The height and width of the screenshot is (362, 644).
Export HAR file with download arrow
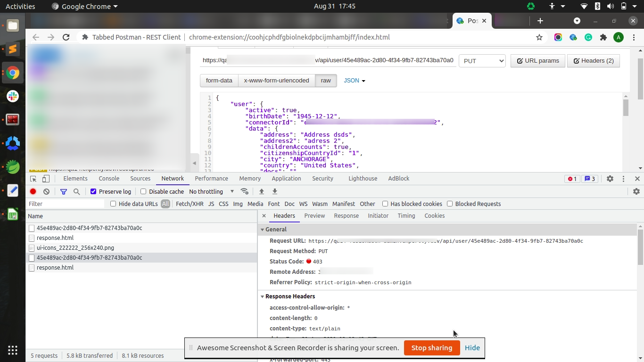275,191
